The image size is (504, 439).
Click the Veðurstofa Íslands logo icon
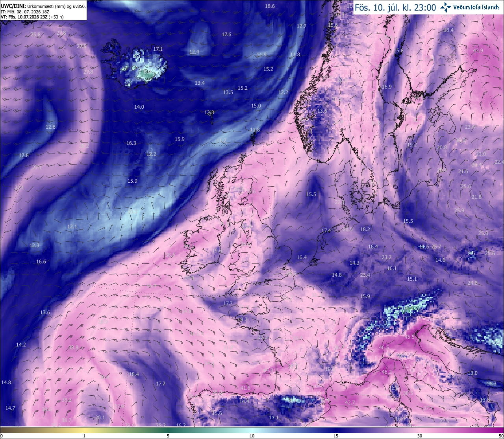pyautogui.click(x=446, y=7)
